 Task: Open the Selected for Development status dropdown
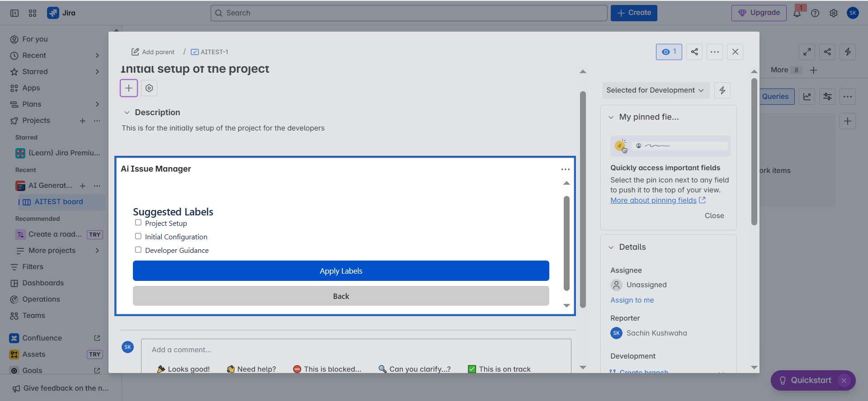click(655, 90)
